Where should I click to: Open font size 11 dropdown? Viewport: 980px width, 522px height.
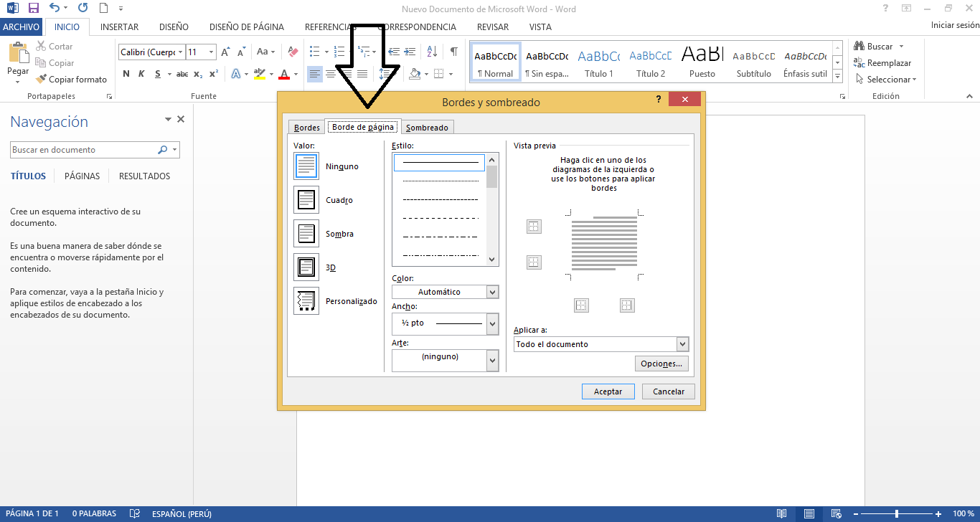(x=211, y=52)
